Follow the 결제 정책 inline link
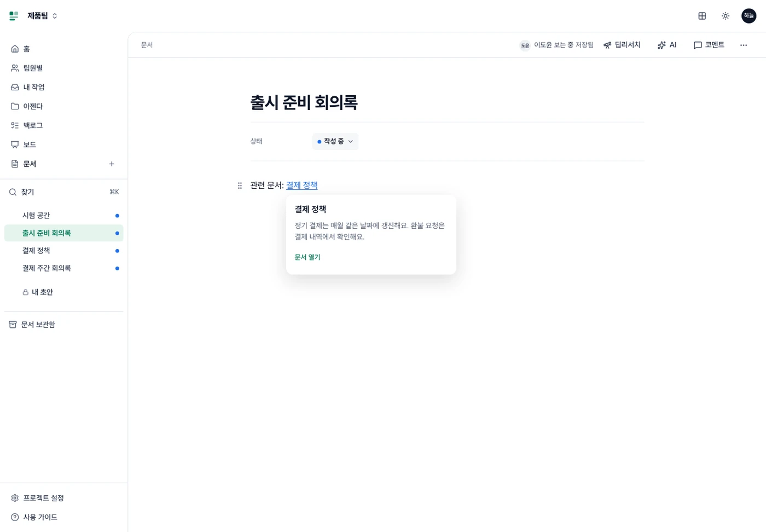 301,185
